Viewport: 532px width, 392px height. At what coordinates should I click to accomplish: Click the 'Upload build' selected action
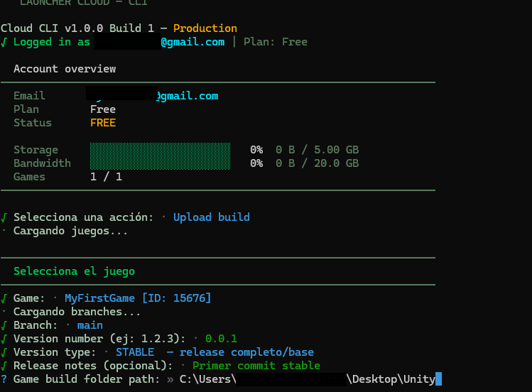pyautogui.click(x=212, y=217)
